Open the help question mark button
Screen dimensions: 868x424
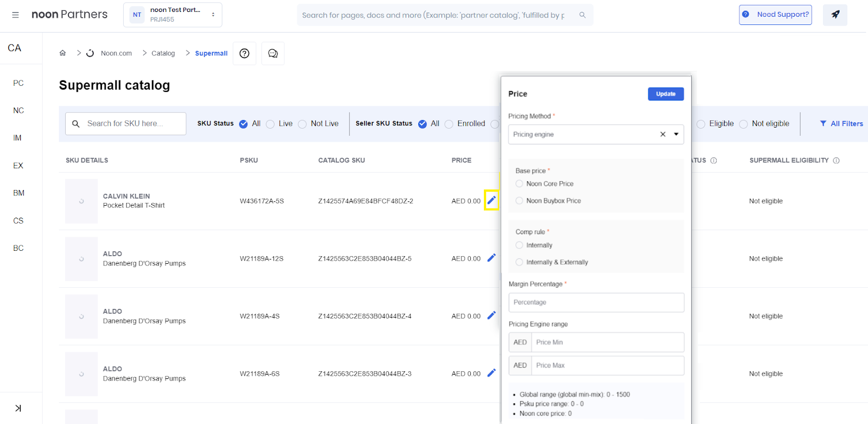pos(245,53)
